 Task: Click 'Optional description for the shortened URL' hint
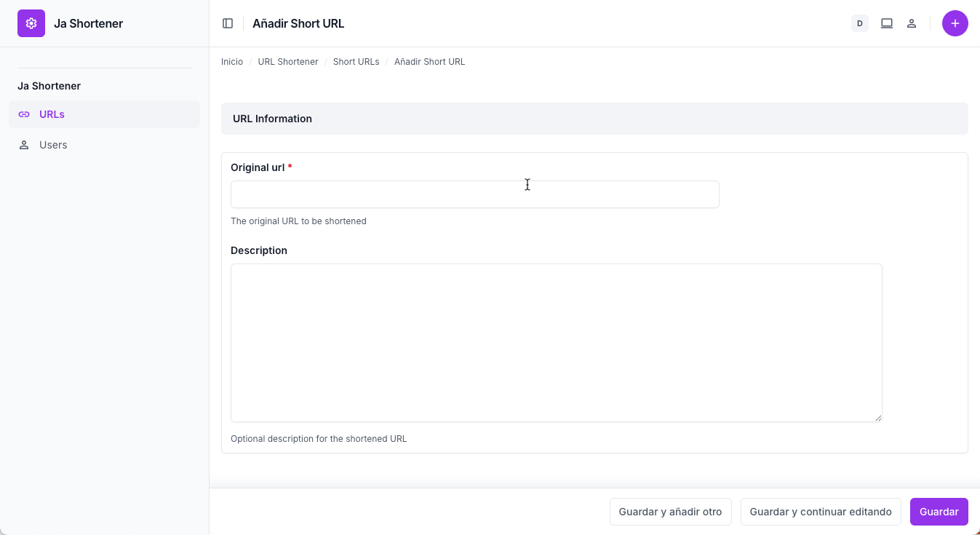(x=319, y=439)
